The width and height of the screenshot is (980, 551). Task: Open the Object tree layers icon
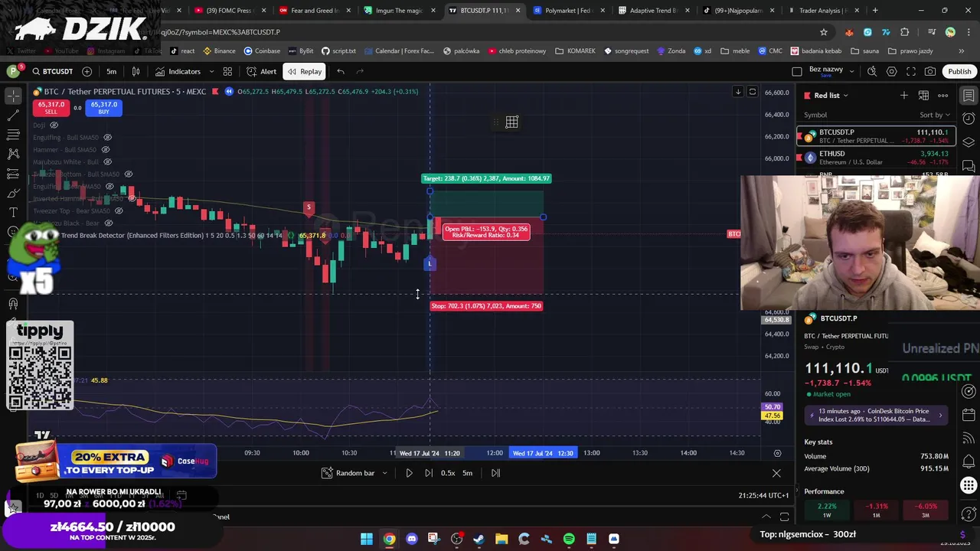969,142
